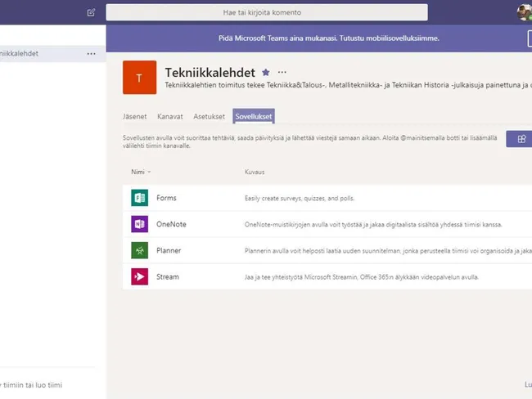Image resolution: width=532 pixels, height=399 pixels.
Task: Switch to the Jäsenet tab
Action: point(135,116)
